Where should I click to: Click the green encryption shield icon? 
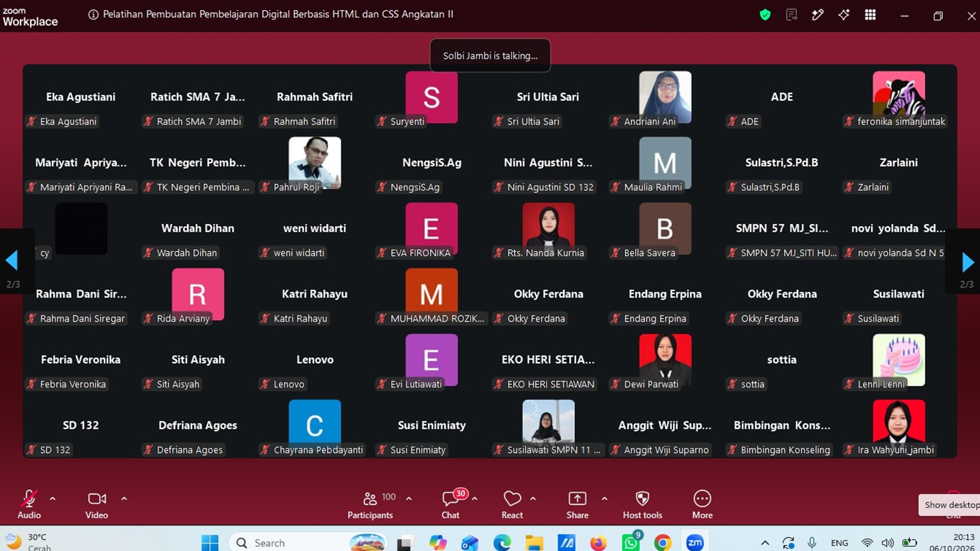coord(765,15)
